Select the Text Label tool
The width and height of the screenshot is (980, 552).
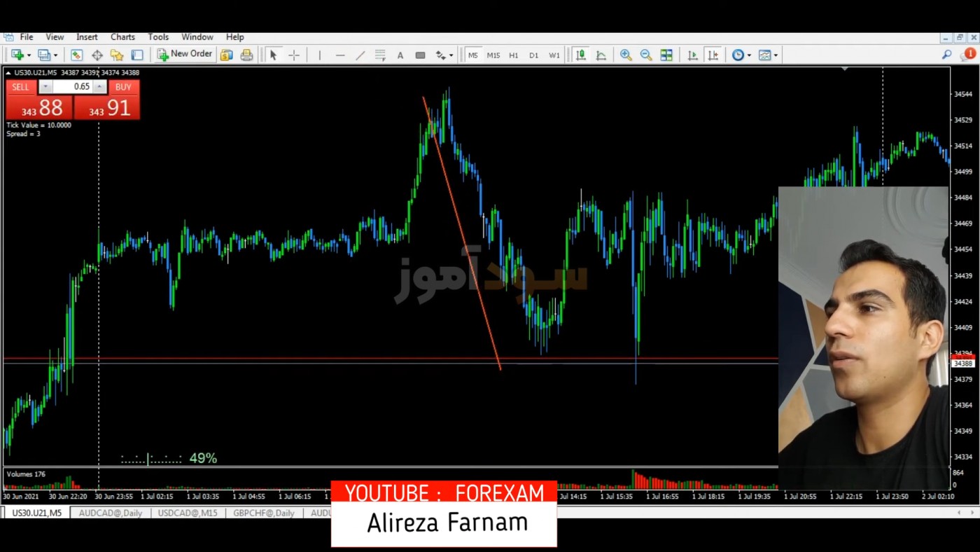tap(420, 55)
